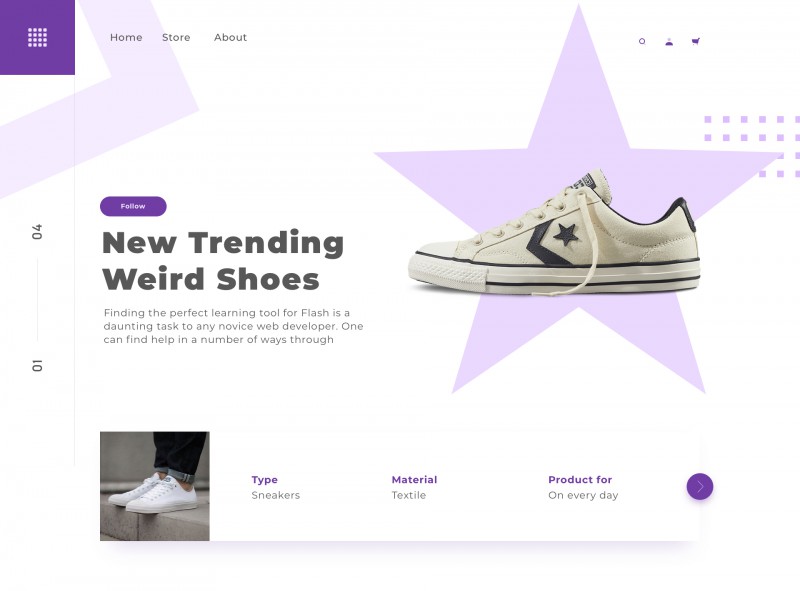Open the shopping cart icon

(x=695, y=41)
